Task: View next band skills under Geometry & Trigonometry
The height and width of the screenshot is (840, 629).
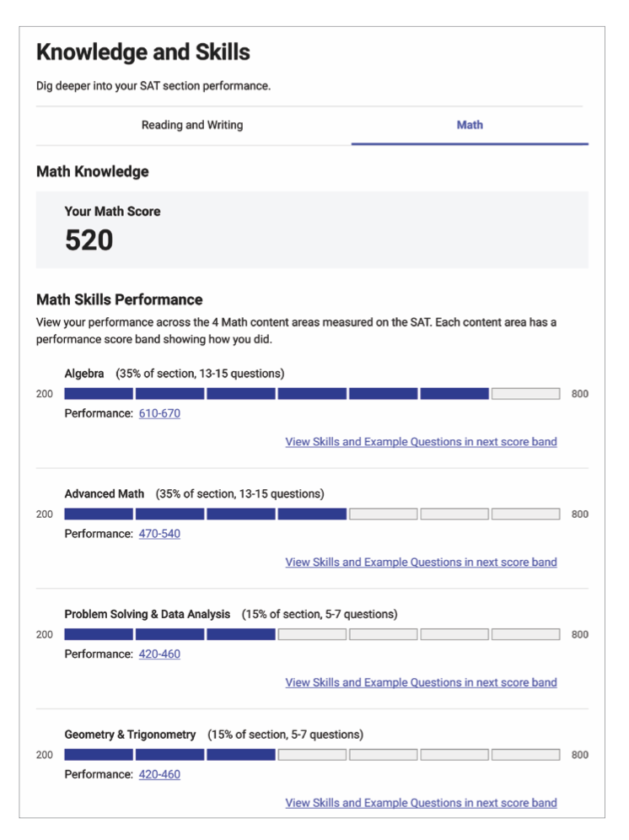Action: tap(421, 804)
